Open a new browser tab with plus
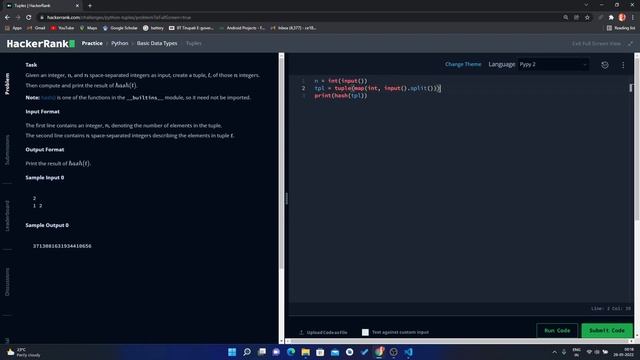Viewport: 640px width, 360px height. coord(90,6)
